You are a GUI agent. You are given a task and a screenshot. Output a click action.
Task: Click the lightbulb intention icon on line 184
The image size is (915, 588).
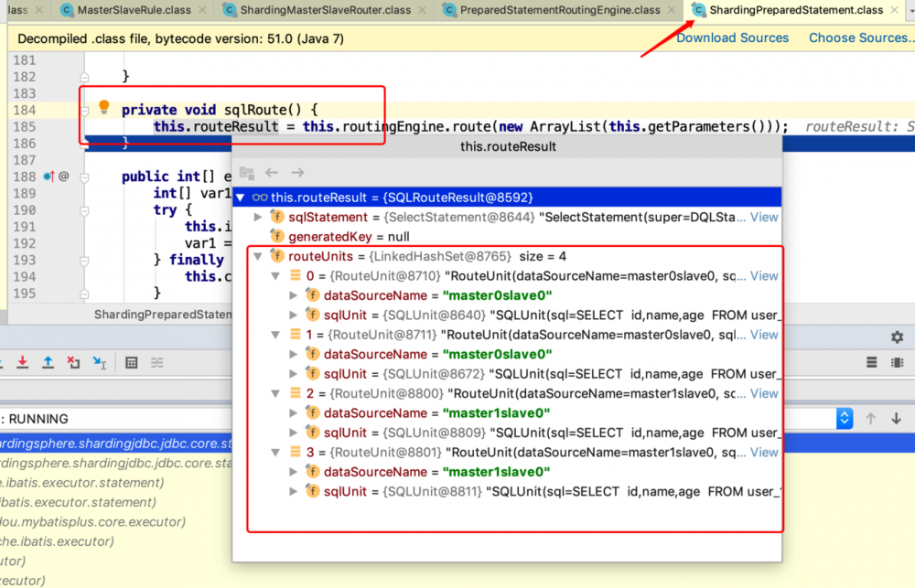[x=104, y=107]
